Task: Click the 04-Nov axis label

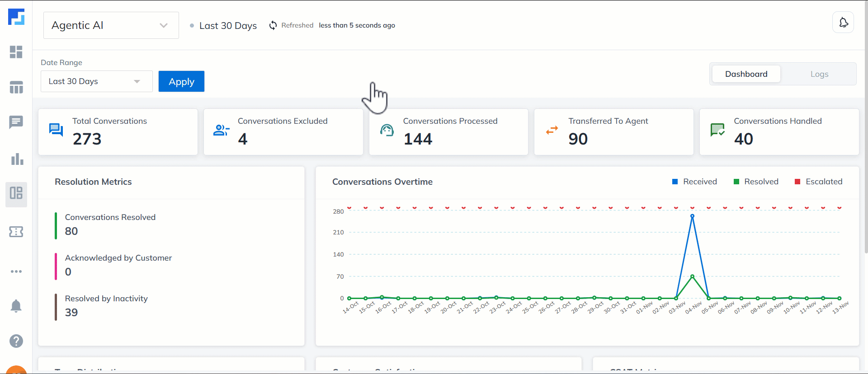Action: tap(693, 308)
